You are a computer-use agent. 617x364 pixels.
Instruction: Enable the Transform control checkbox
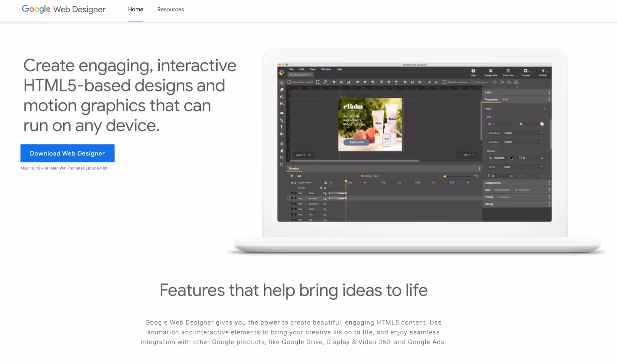(x=289, y=82)
